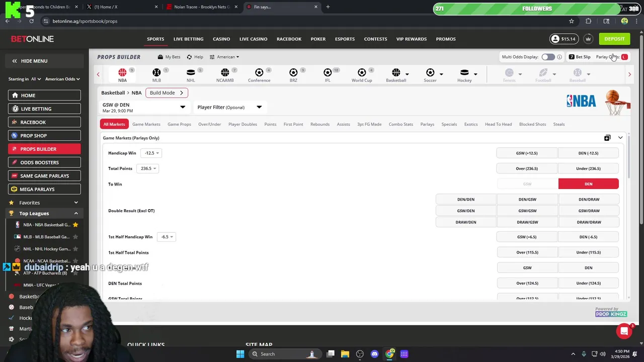Viewport: 644px width, 362px height.
Task: Open Discord from the taskbar
Action: [374, 354]
